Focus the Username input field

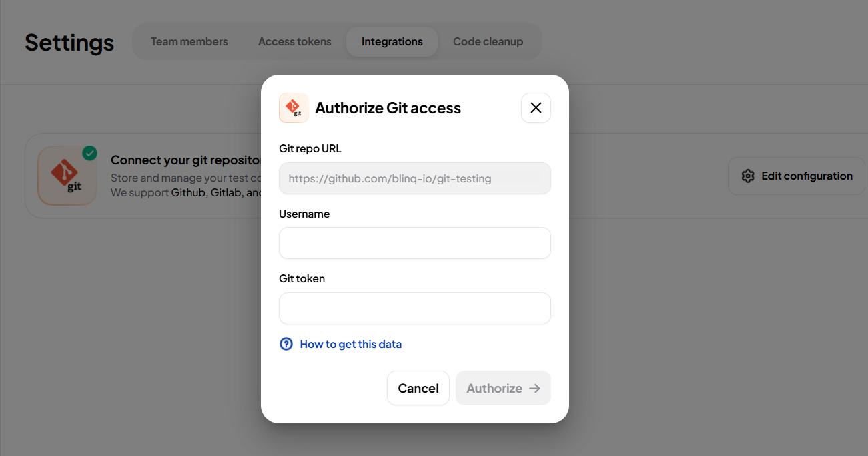[x=414, y=243]
